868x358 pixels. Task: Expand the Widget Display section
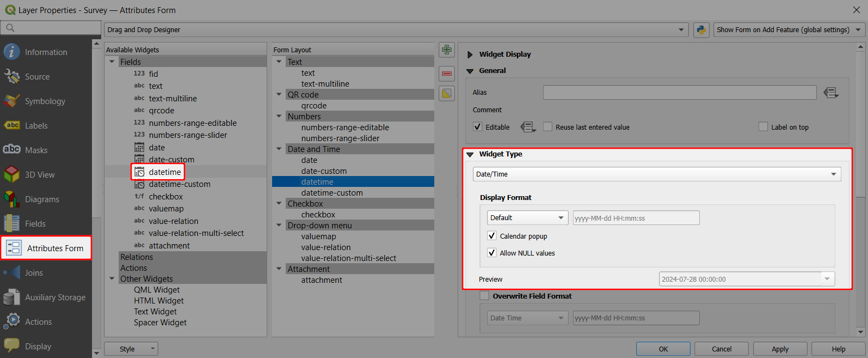tap(470, 54)
